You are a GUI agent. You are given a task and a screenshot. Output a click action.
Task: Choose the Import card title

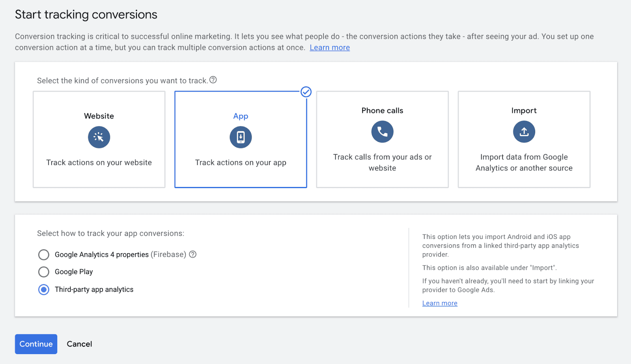coord(524,110)
